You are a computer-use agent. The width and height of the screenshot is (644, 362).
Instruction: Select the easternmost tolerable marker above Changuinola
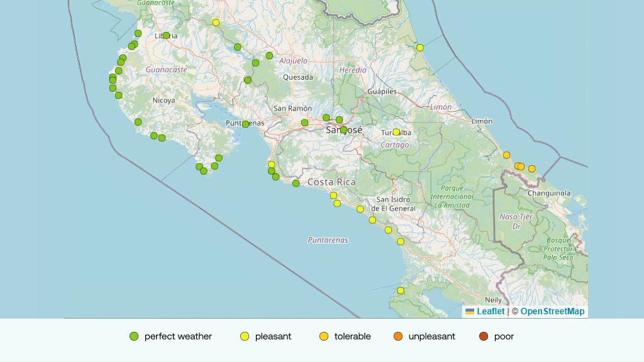pyautogui.click(x=531, y=168)
